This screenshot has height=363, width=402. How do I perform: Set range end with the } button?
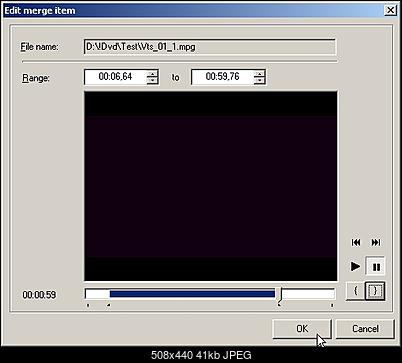click(375, 291)
